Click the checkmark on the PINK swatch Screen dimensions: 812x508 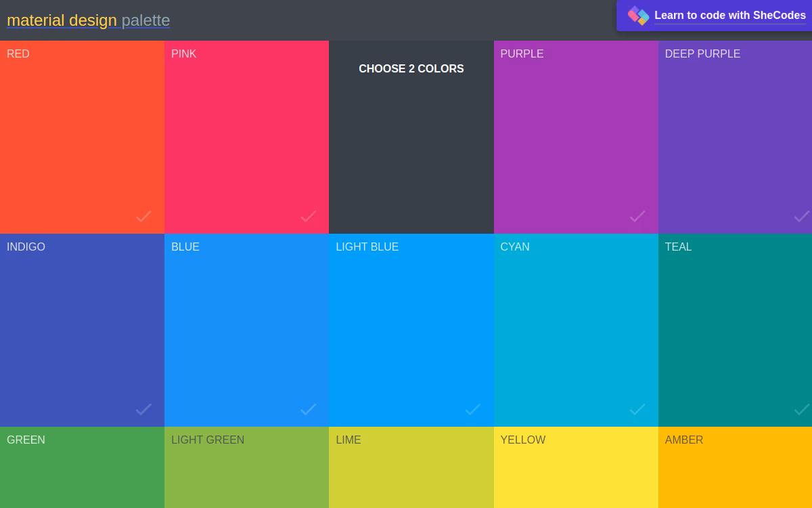pyautogui.click(x=309, y=217)
